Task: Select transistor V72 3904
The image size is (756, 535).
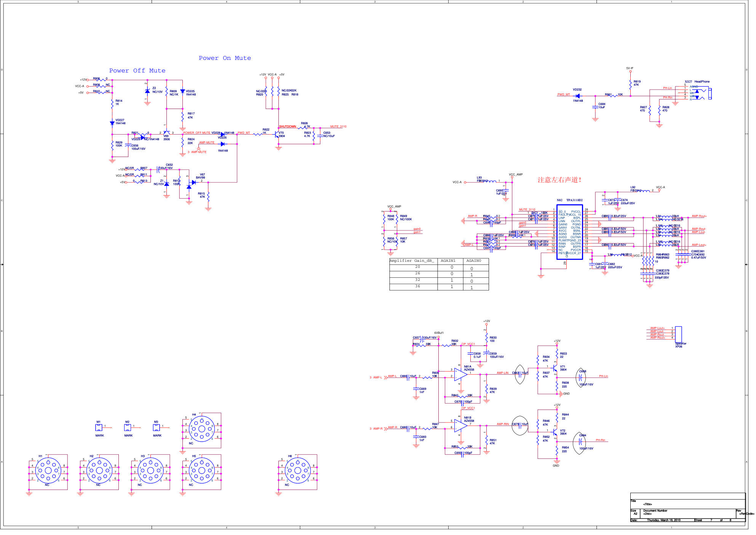Action: tap(556, 432)
